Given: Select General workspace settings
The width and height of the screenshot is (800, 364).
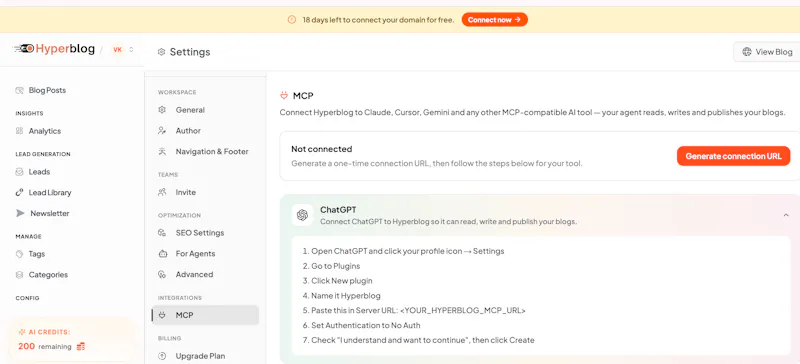Looking at the screenshot, I should (x=205, y=110).
